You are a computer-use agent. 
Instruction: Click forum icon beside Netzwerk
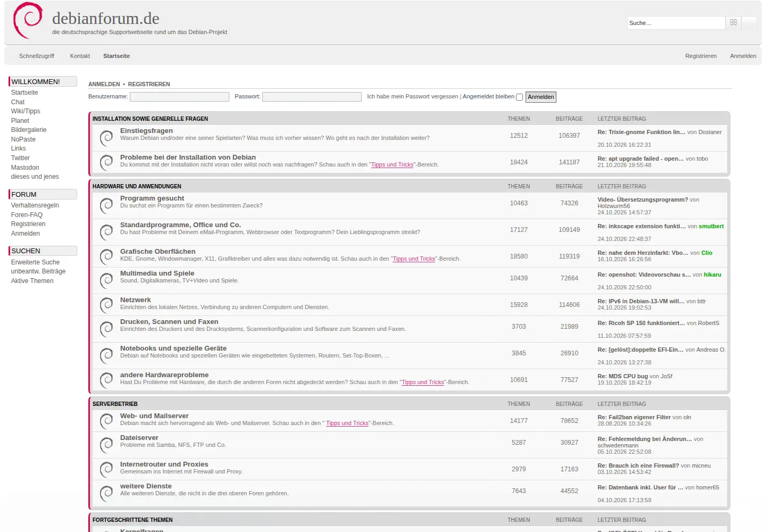tap(106, 304)
